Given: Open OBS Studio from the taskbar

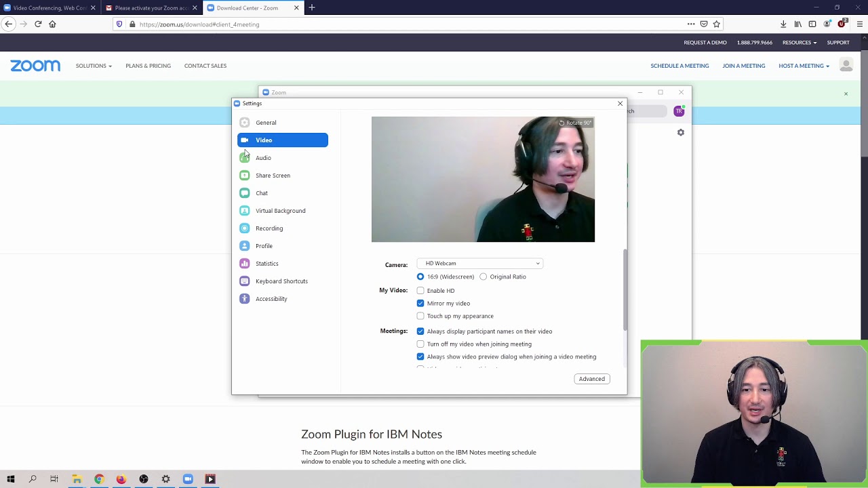Looking at the screenshot, I should coord(144,479).
